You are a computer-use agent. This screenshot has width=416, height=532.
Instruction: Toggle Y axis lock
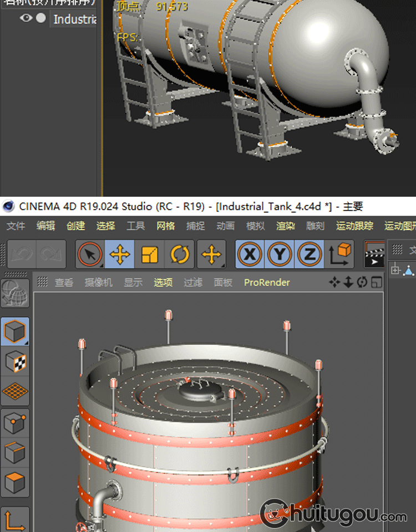point(280,254)
